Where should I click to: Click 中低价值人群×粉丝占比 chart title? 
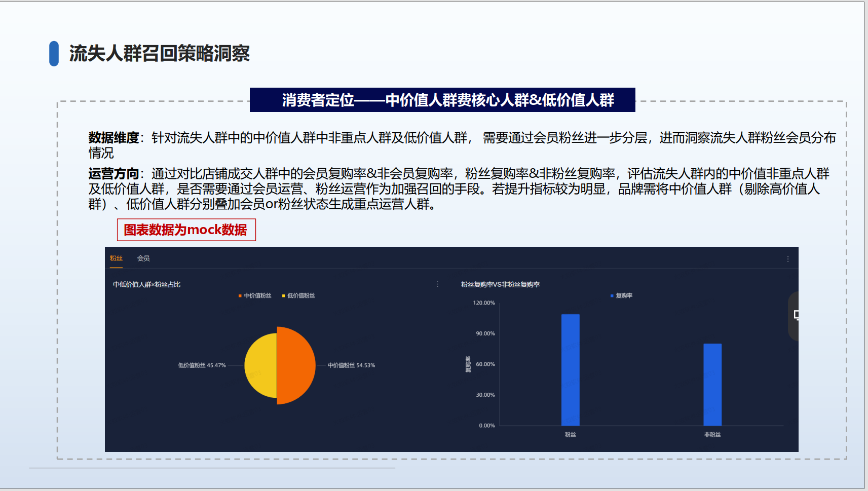coord(147,285)
